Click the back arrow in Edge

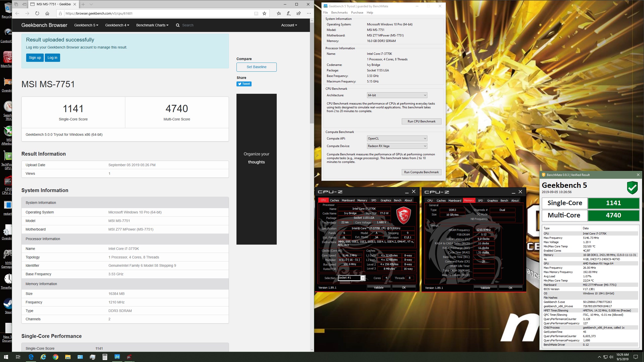click(17, 14)
